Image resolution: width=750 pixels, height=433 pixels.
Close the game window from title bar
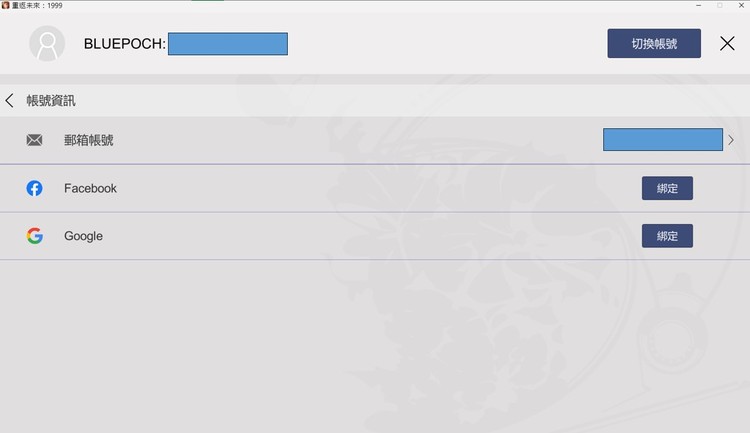741,5
